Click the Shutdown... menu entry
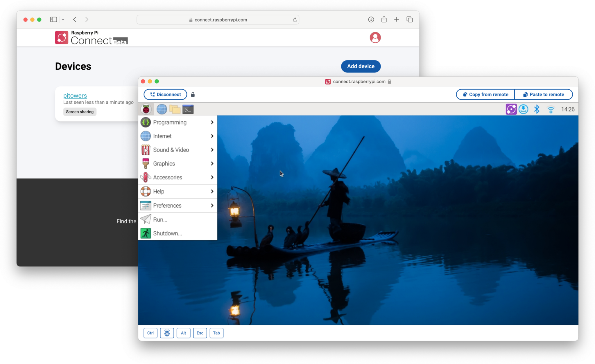 pyautogui.click(x=168, y=233)
